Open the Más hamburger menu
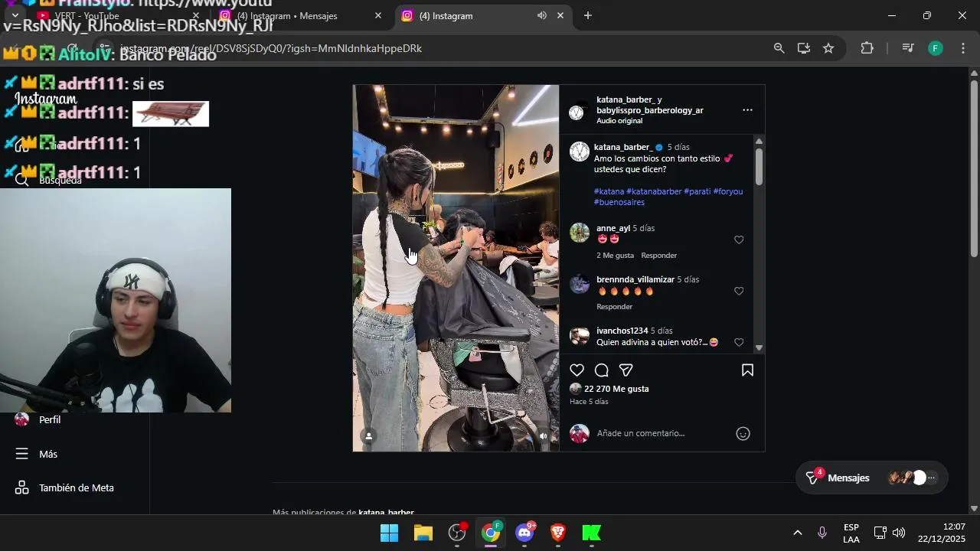Image resolution: width=980 pixels, height=551 pixels. pyautogui.click(x=36, y=454)
